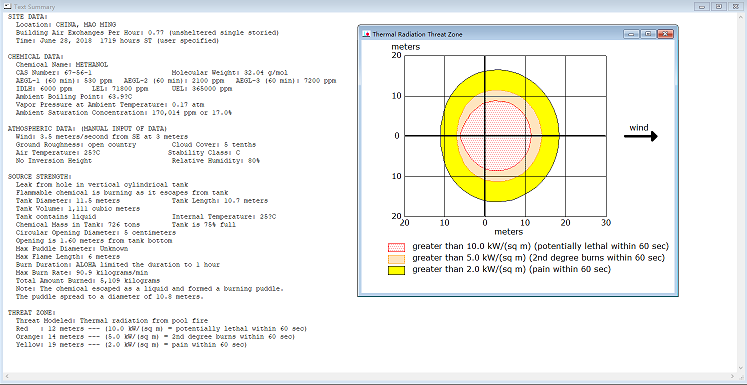Click the 'greater than 2.0 kW/(sq m)' legend label

coord(512,270)
